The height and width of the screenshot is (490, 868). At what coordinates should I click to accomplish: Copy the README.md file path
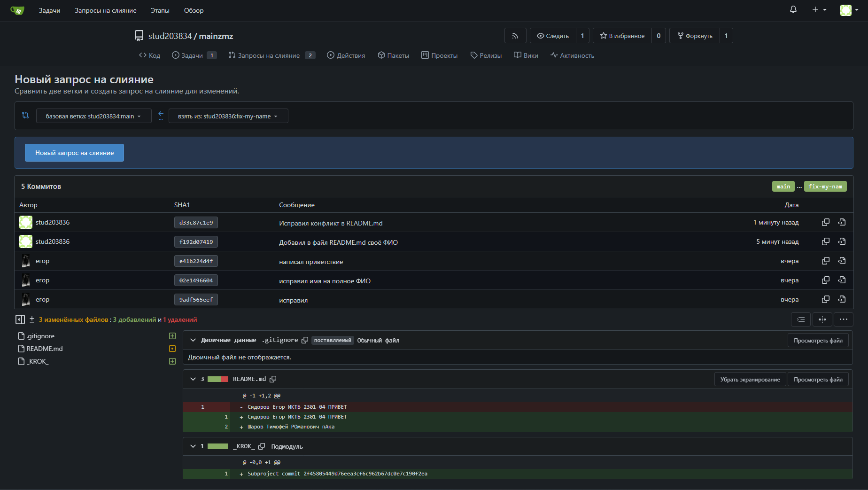tap(273, 379)
